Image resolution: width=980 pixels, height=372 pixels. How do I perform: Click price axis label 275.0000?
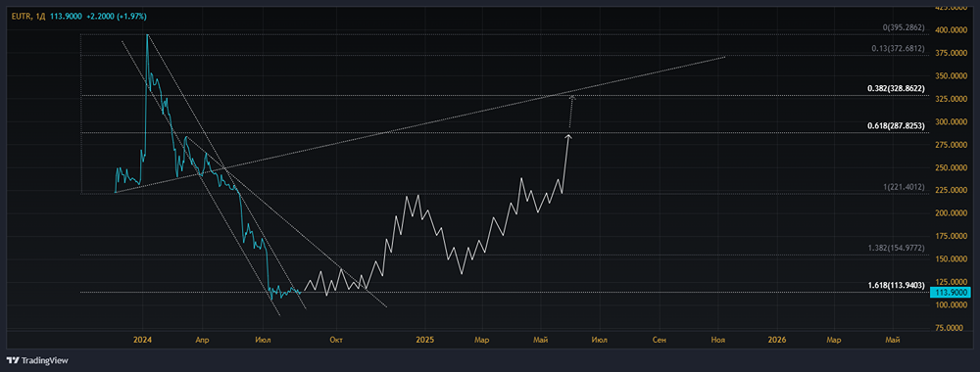[x=953, y=145]
